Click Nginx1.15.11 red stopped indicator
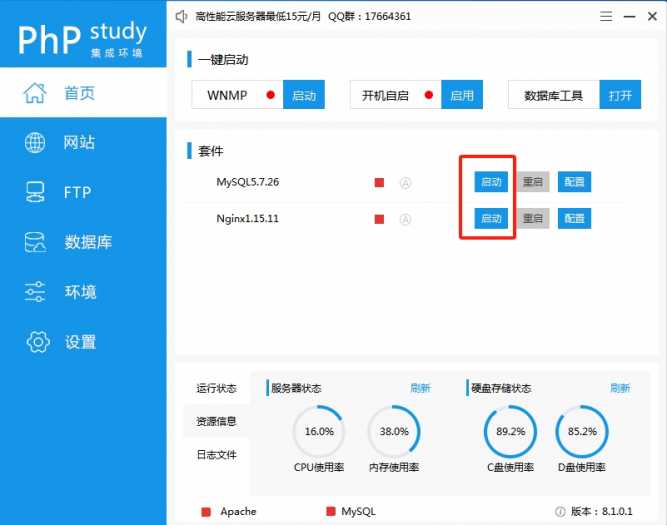Image resolution: width=667 pixels, height=525 pixels. 379,219
